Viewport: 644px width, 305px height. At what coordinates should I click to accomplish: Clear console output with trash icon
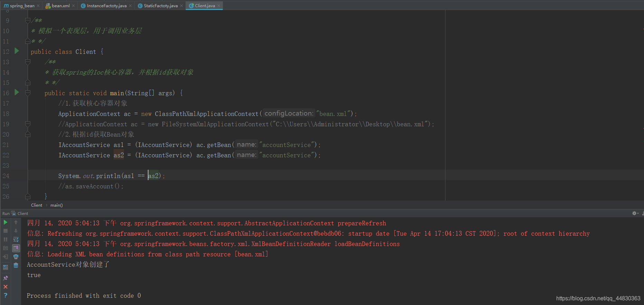pos(16,265)
